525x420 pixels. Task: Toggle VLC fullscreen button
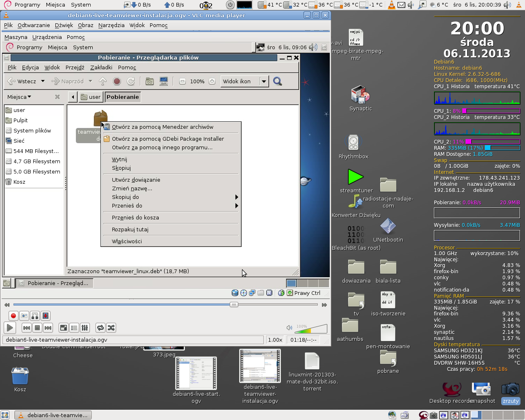(x=64, y=328)
